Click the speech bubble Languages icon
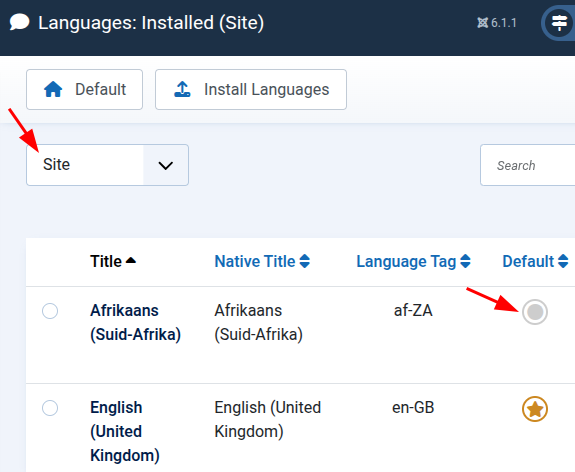Viewport: 575px width, 472px height. pyautogui.click(x=19, y=22)
